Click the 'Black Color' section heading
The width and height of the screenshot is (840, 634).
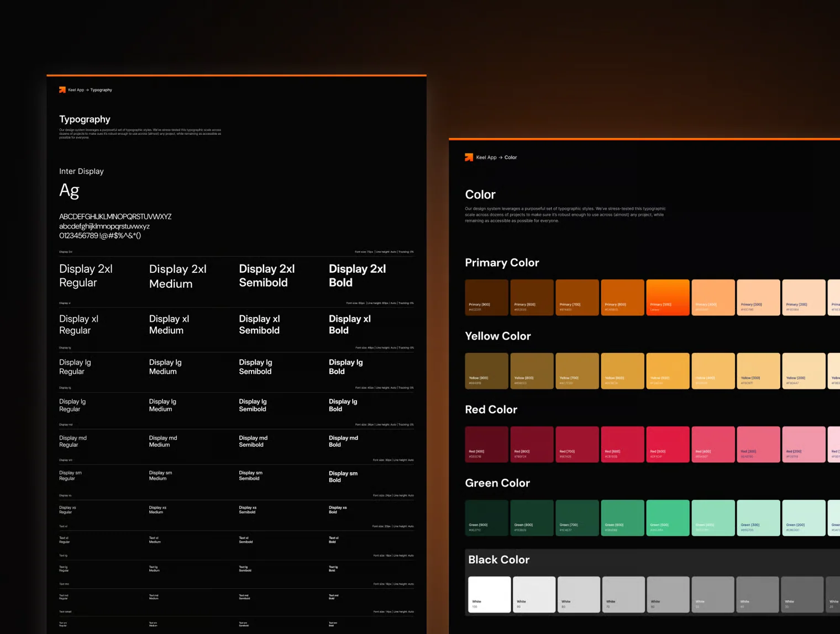pyautogui.click(x=499, y=560)
